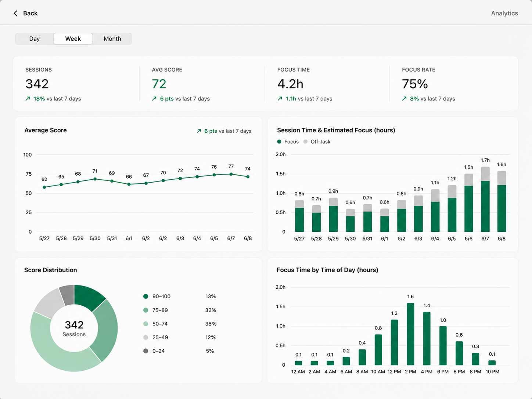
Task: Click the Avg Score value 72
Action: point(159,84)
